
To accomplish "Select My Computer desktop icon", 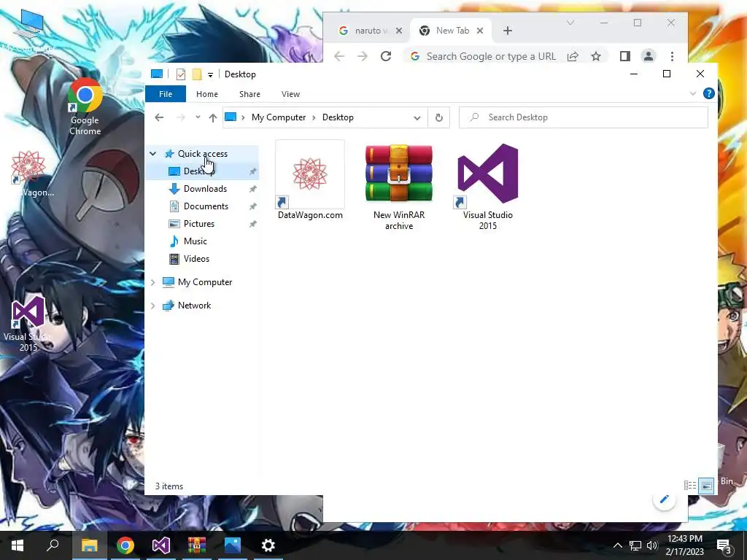I will (x=28, y=29).
